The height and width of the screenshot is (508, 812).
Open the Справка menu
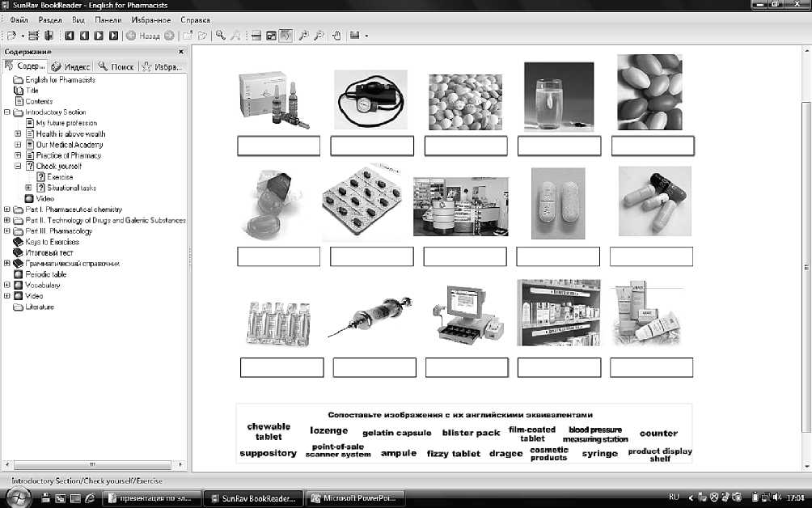[x=195, y=19]
